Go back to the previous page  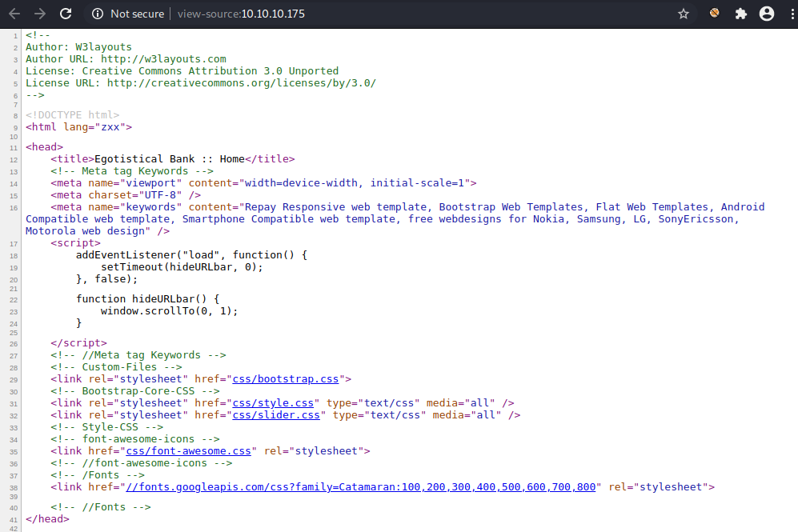coord(14,14)
